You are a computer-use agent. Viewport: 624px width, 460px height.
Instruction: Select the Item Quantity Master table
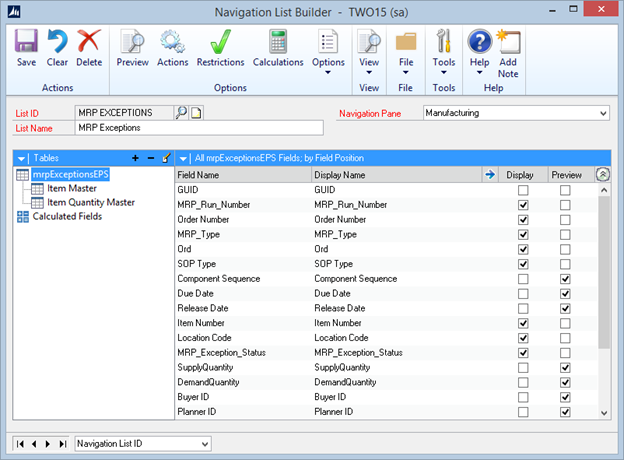pos(91,203)
